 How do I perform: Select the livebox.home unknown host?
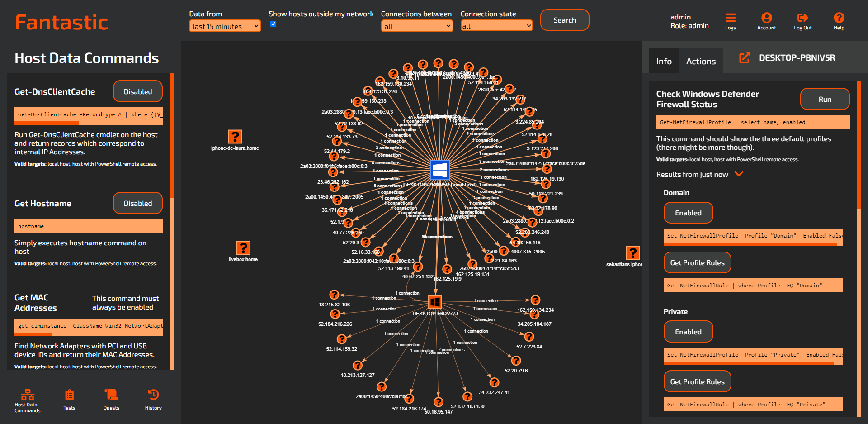243,248
